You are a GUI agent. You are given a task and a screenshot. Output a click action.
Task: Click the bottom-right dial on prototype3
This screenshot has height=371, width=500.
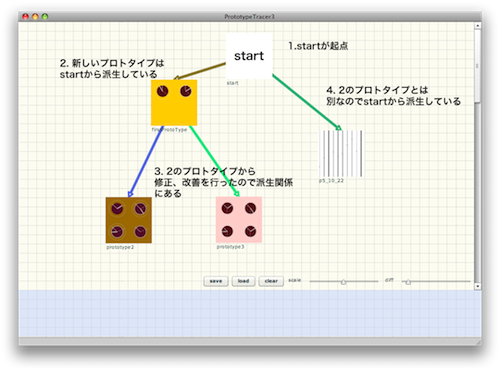tap(250, 231)
